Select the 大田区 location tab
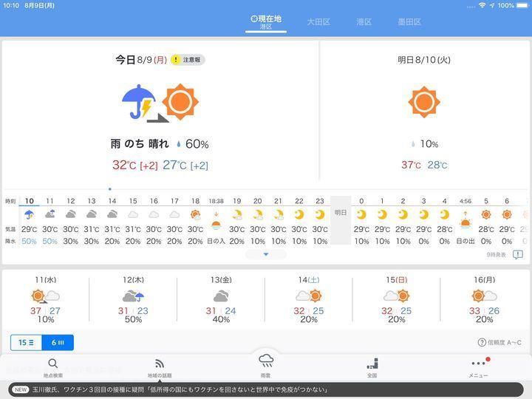 318,22
